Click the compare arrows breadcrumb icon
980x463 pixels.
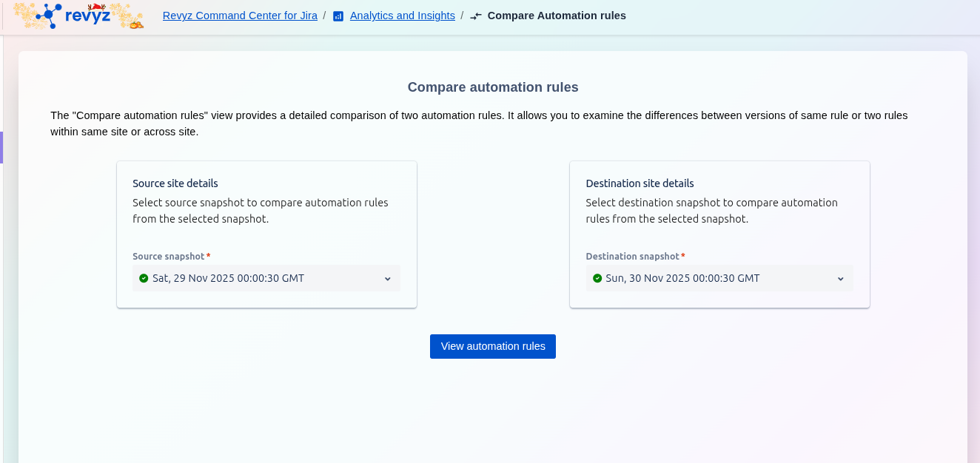[476, 16]
